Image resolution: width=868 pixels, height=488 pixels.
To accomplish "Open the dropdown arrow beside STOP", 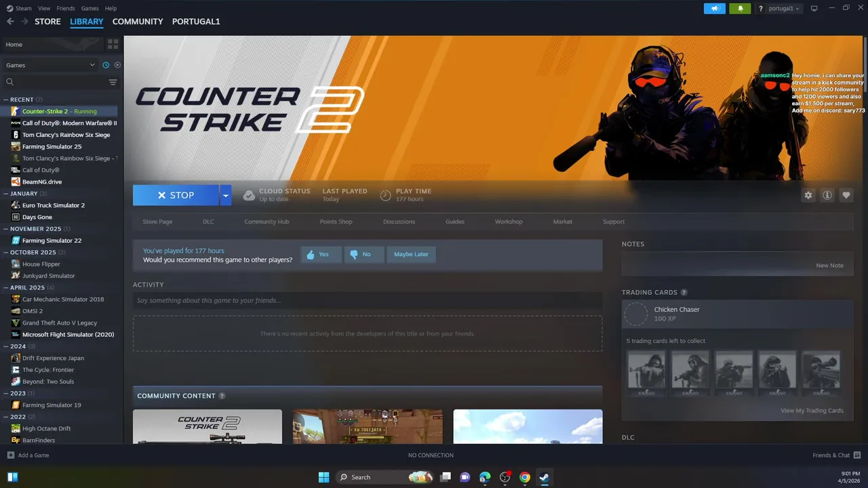I will click(x=226, y=195).
